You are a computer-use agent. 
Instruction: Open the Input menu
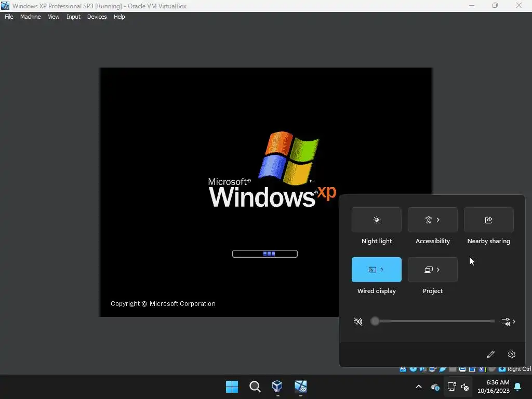(x=73, y=17)
